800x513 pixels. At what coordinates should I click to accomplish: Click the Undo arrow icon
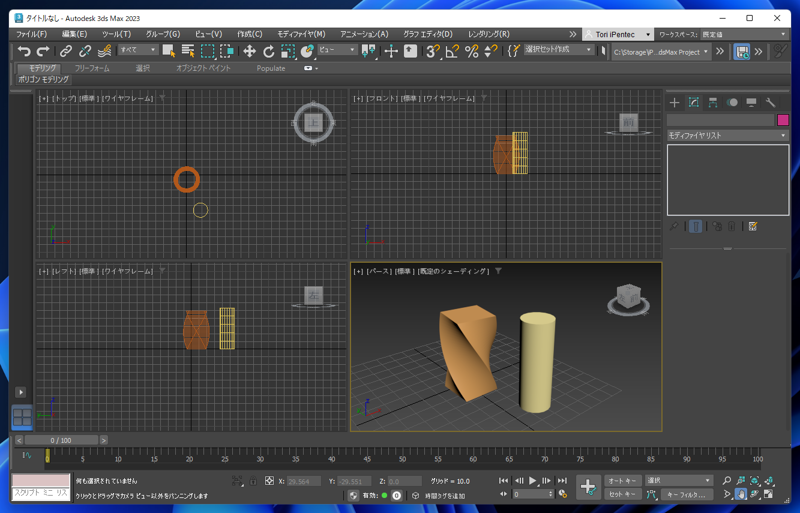click(23, 51)
